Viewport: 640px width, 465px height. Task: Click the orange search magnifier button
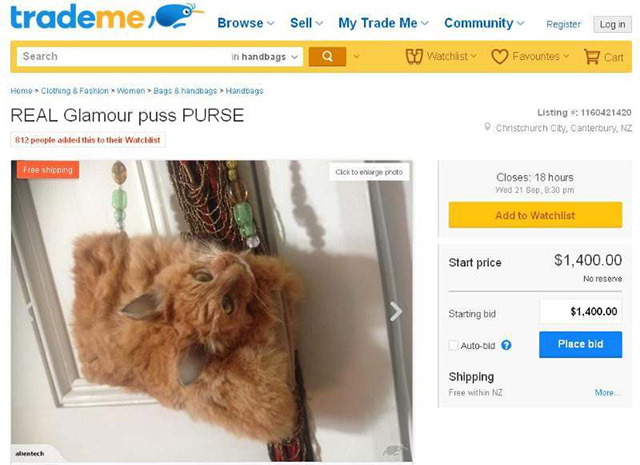[327, 56]
